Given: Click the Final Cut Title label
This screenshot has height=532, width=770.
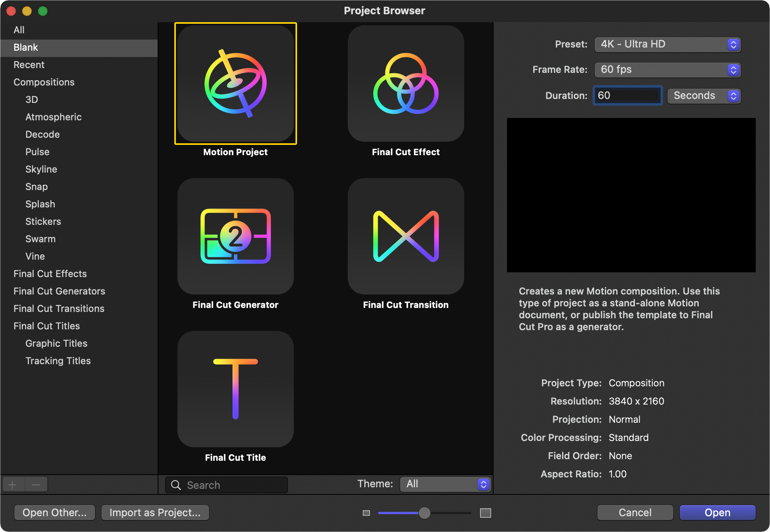Looking at the screenshot, I should point(236,458).
